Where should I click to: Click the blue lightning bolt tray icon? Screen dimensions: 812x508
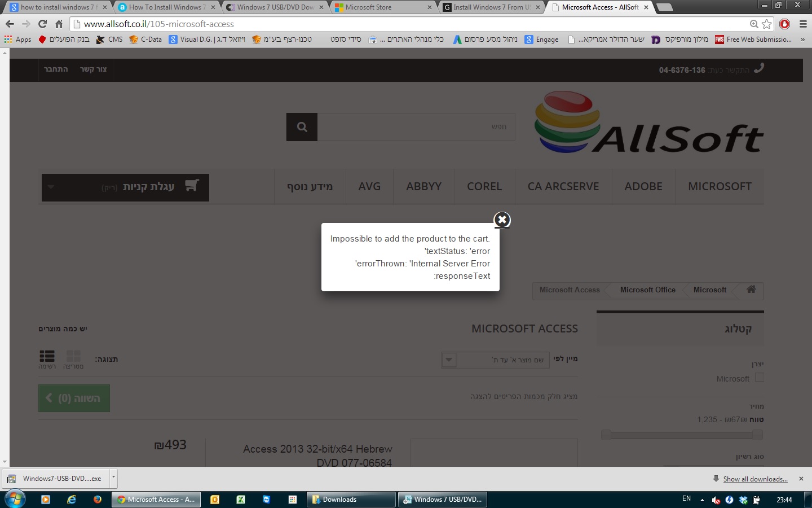pos(730,500)
